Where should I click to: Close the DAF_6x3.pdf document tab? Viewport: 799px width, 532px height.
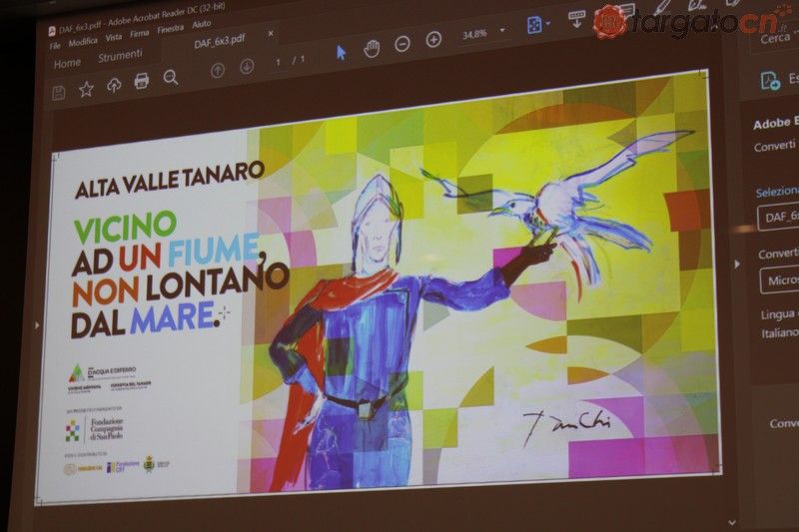click(x=270, y=33)
